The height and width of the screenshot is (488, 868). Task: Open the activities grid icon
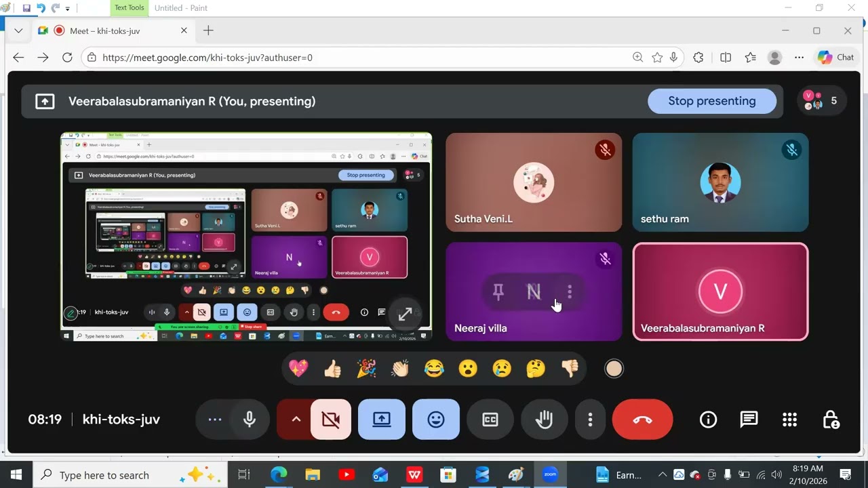[789, 420]
